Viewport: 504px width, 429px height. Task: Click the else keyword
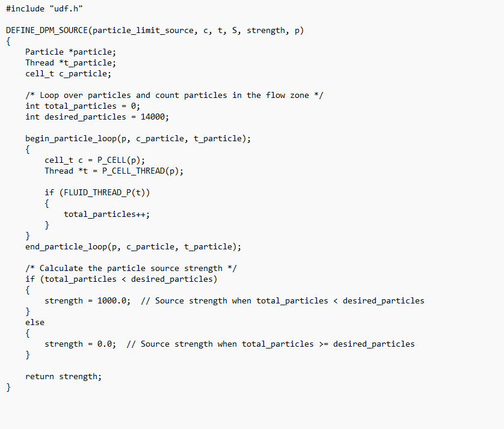pos(35,322)
